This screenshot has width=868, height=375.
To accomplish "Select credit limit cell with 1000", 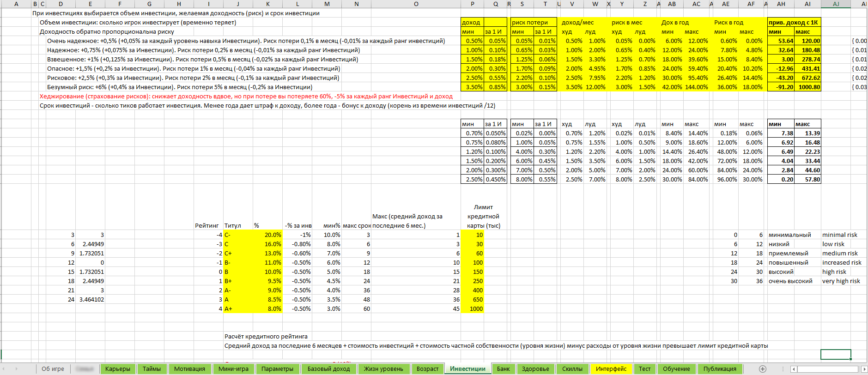I will tap(472, 308).
